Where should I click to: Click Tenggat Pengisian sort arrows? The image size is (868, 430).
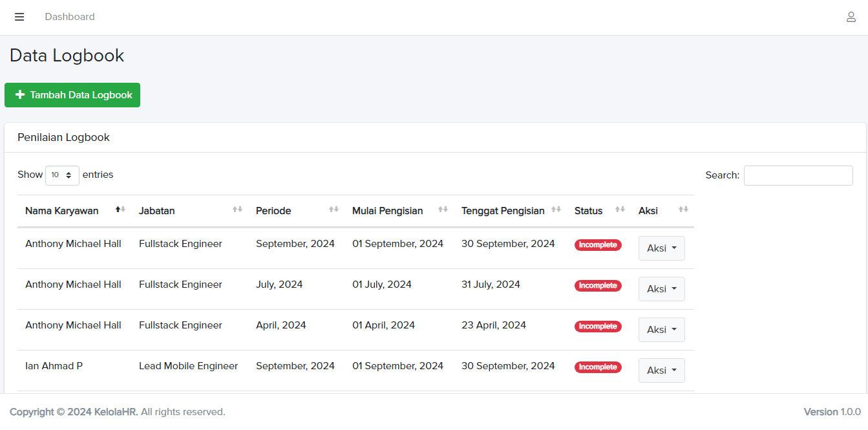click(x=556, y=210)
